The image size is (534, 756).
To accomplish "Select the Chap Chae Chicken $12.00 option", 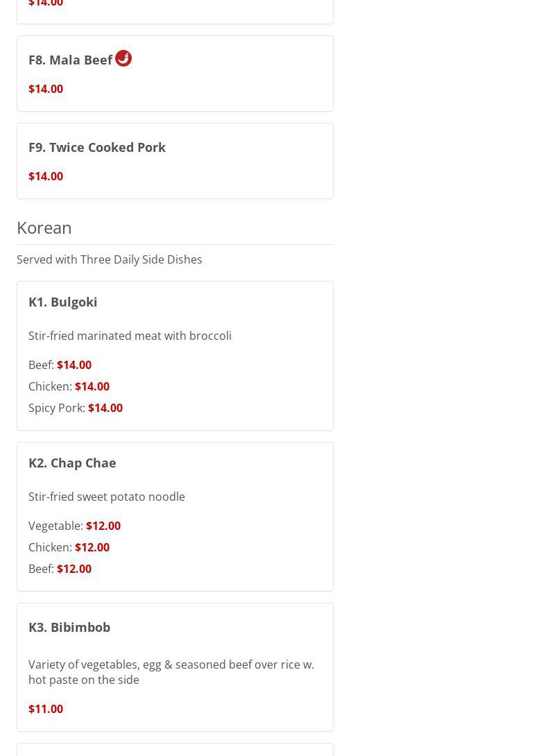I will click(x=69, y=547).
